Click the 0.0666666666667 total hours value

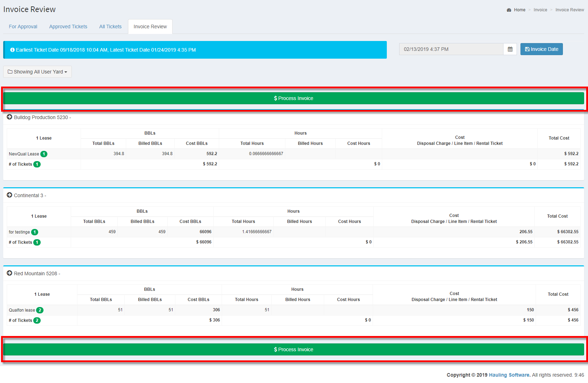click(x=266, y=154)
